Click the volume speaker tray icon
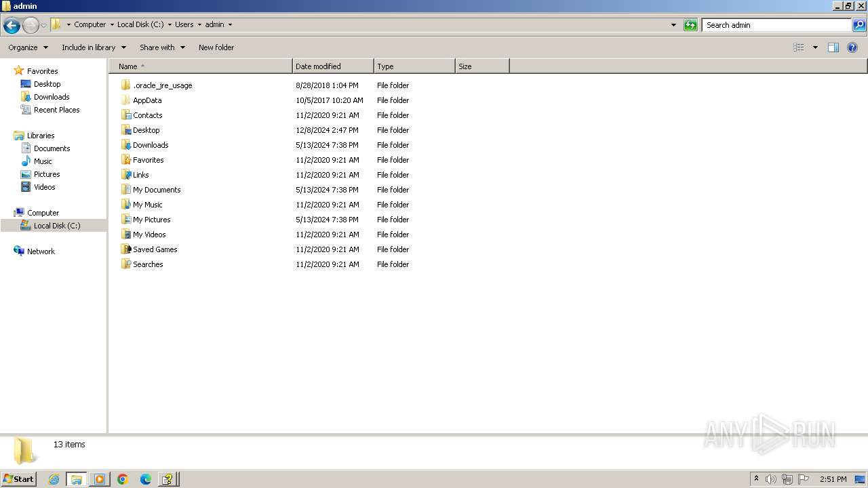The image size is (868, 488). point(770,479)
